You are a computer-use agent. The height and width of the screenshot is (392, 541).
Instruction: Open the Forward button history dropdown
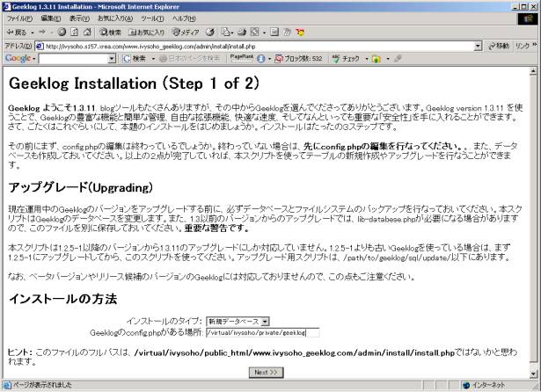pyautogui.click(x=51, y=33)
